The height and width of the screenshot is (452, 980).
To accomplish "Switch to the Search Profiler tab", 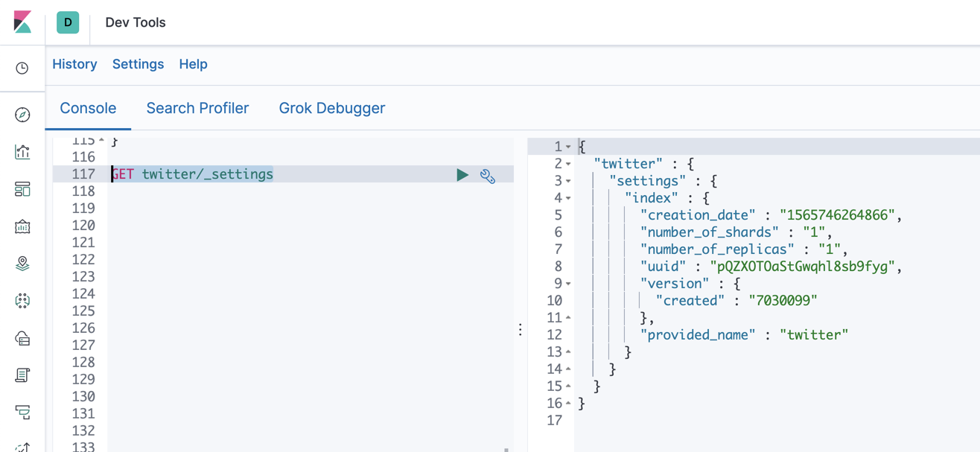I will (197, 107).
